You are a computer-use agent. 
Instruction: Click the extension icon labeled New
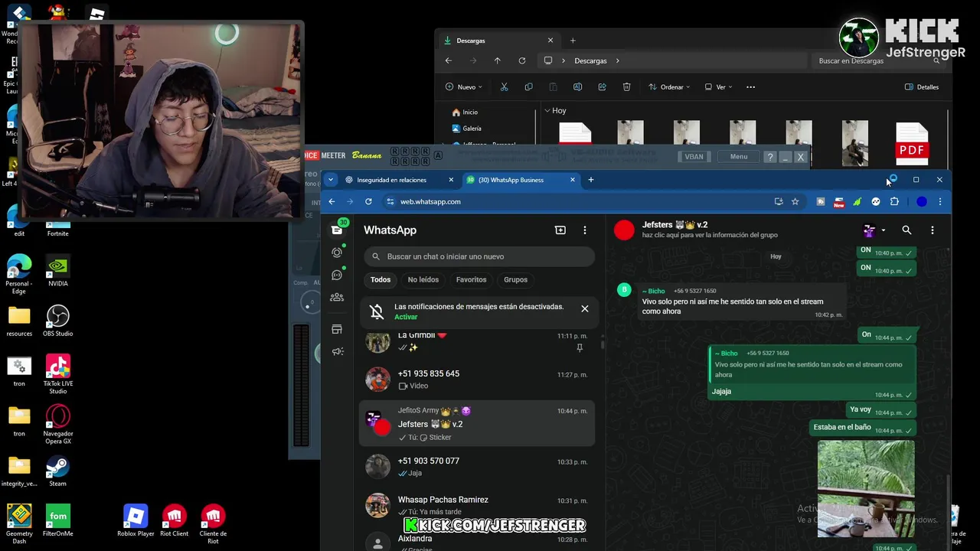(x=839, y=202)
